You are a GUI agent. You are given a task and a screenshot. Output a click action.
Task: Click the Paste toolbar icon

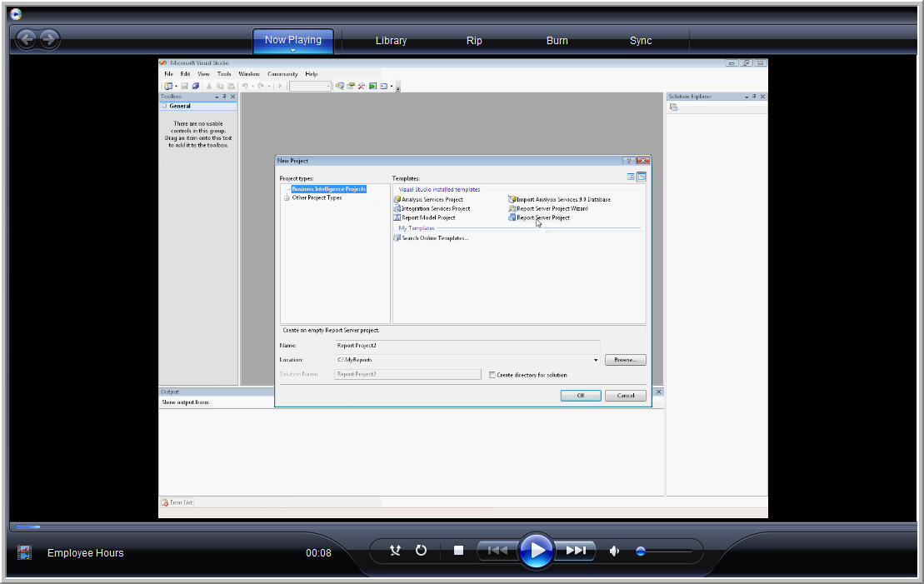[231, 86]
